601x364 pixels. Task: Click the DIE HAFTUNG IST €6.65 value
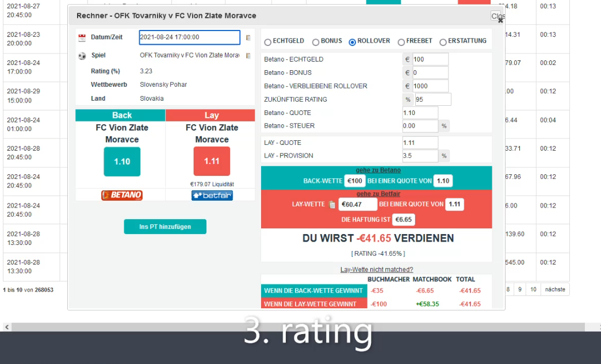[x=403, y=220]
